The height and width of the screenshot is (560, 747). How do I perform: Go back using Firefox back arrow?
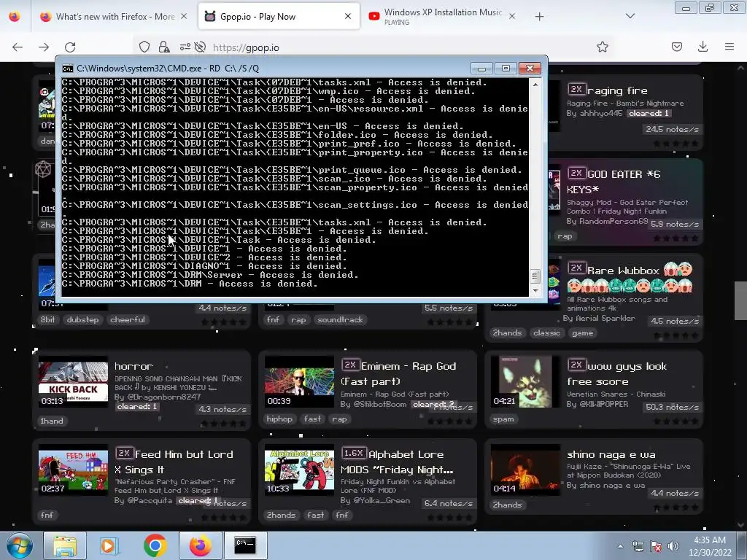[18, 47]
